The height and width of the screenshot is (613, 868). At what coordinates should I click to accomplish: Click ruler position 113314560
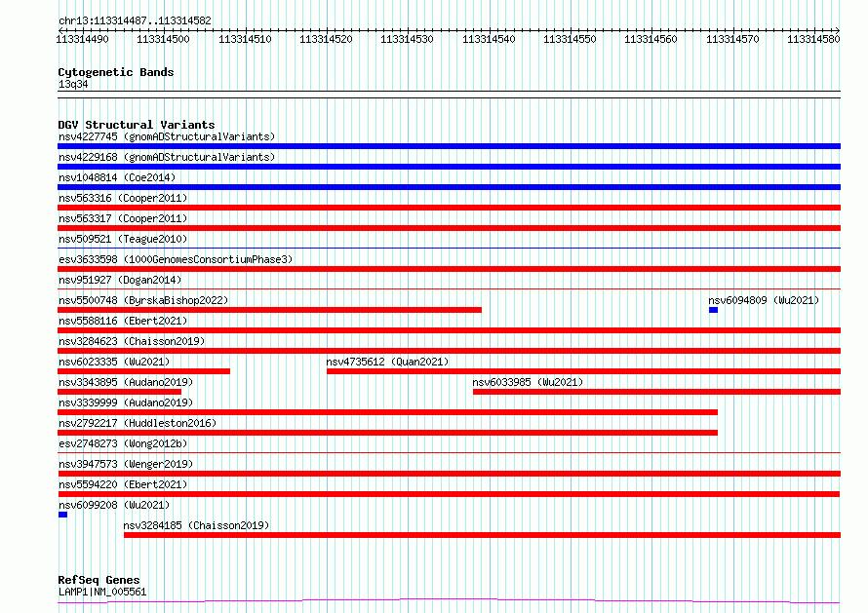click(x=651, y=39)
